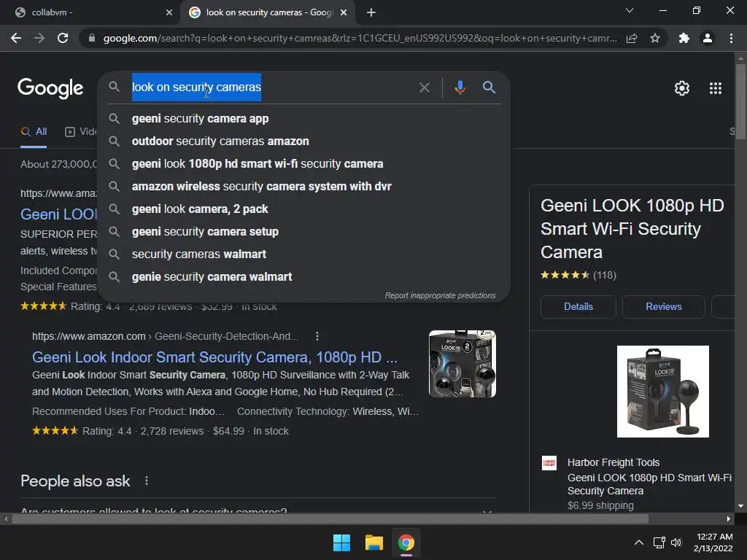
Task: Click the Geeni LOOK 1080p HD panel title
Action: (x=632, y=228)
